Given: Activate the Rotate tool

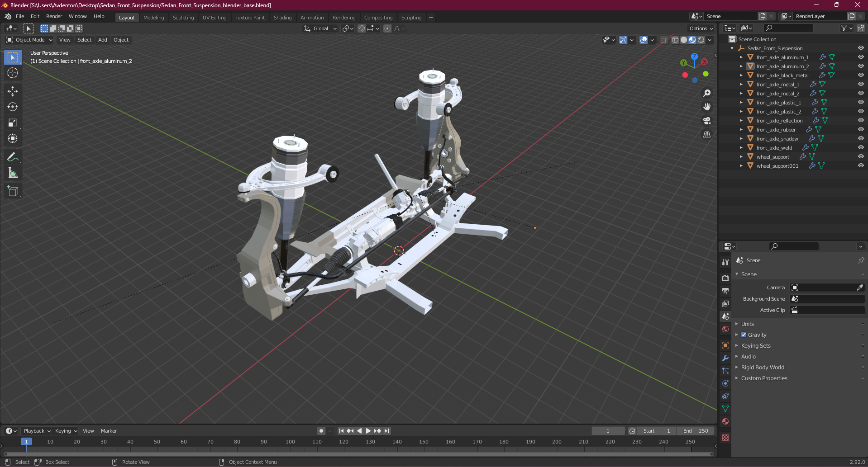Looking at the screenshot, I should (x=13, y=107).
